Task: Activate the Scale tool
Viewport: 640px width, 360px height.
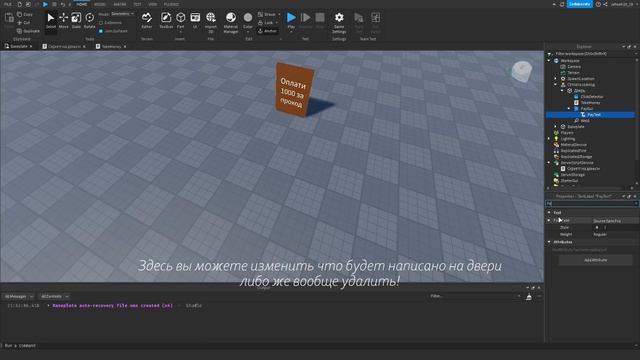Action: pos(76,20)
